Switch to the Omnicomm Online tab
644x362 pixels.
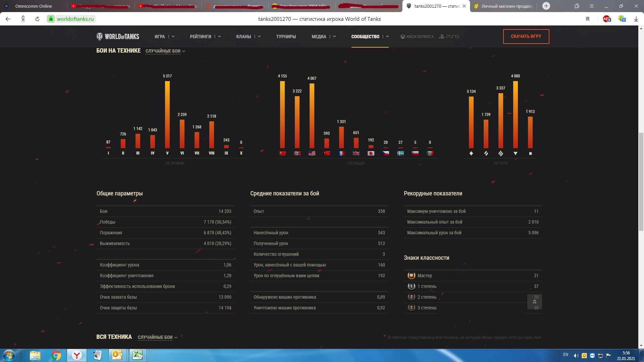34,6
